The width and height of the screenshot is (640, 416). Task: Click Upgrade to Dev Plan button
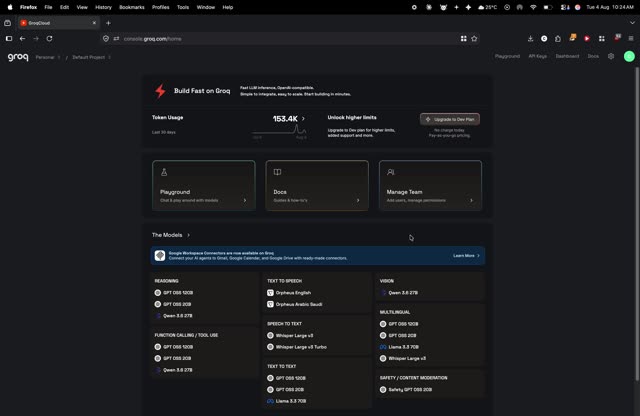450,119
